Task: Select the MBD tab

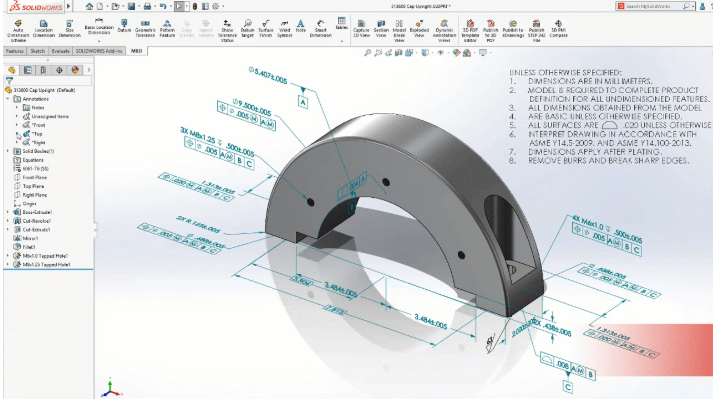Action: [x=136, y=51]
